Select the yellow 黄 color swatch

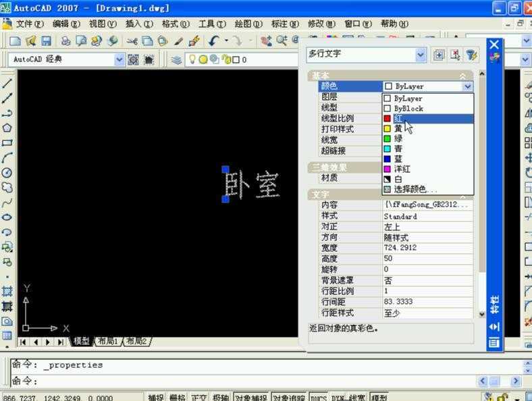387,128
